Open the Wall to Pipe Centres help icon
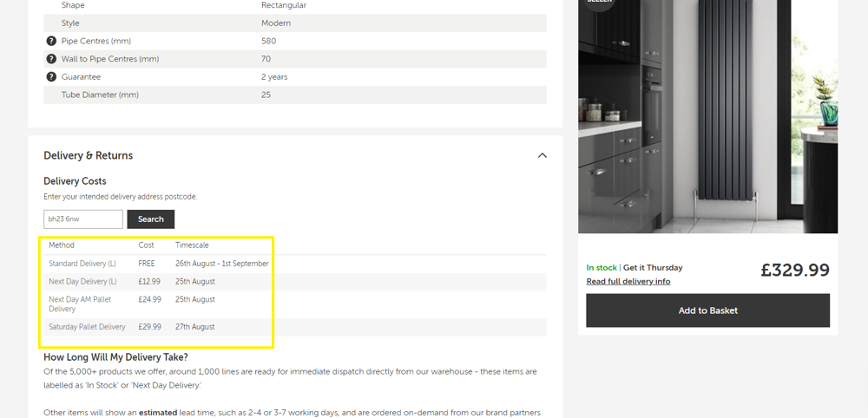Viewport: 868px width, 418px height. click(51, 59)
